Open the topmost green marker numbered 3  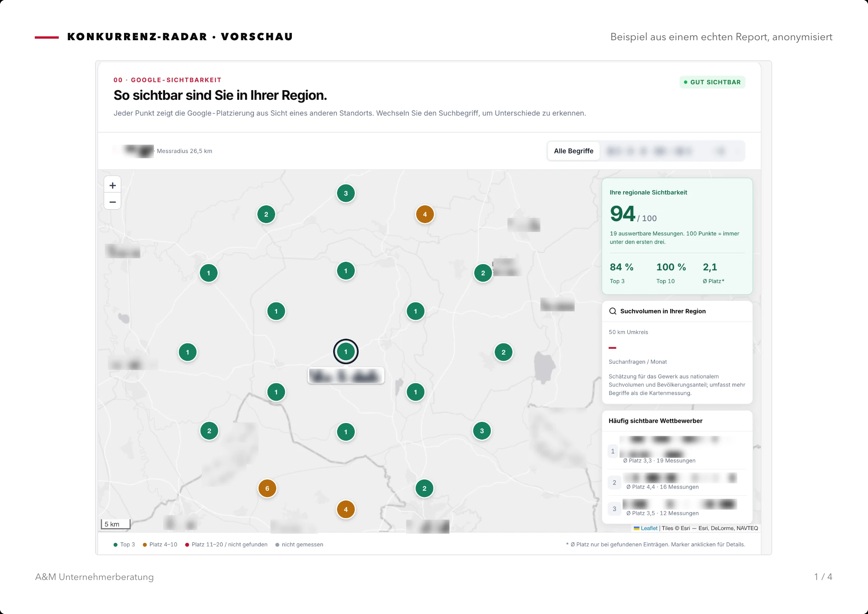[346, 193]
